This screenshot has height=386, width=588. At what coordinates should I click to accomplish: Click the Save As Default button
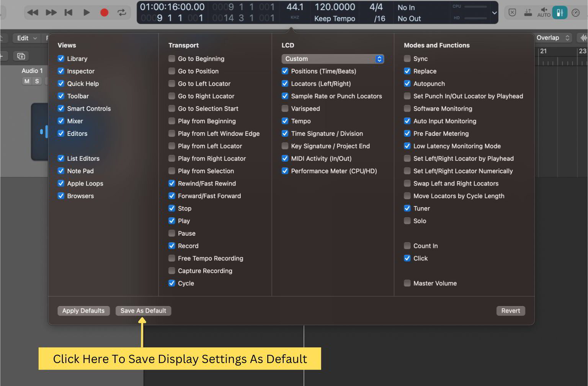pyautogui.click(x=143, y=311)
